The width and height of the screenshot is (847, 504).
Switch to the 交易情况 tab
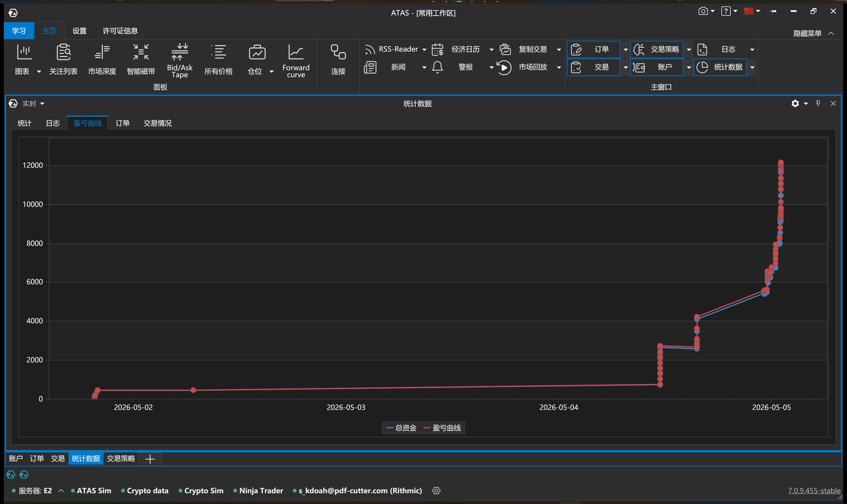[157, 123]
